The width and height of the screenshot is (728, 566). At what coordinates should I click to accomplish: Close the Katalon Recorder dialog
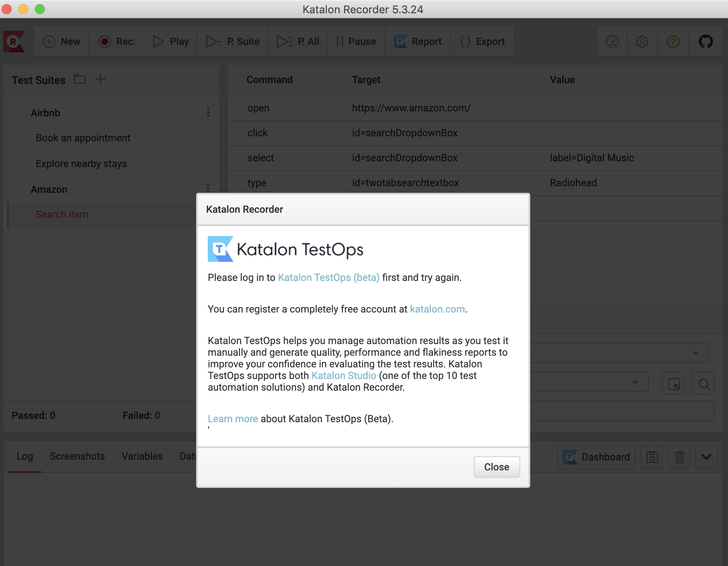tap(497, 467)
